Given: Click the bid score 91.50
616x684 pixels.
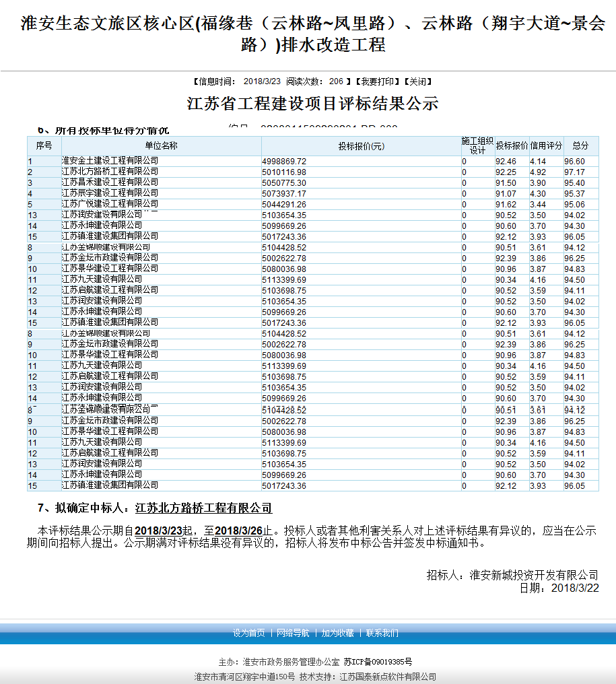Looking at the screenshot, I should (x=506, y=183).
